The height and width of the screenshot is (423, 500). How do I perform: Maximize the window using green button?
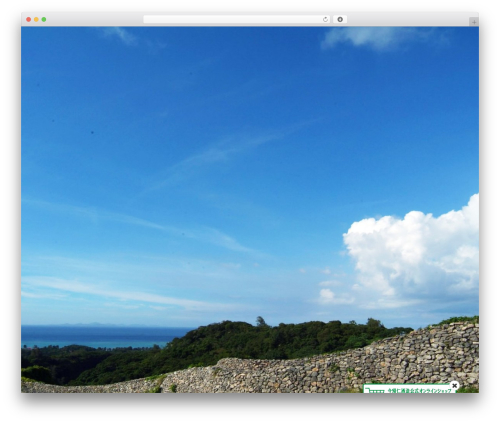coord(44,19)
